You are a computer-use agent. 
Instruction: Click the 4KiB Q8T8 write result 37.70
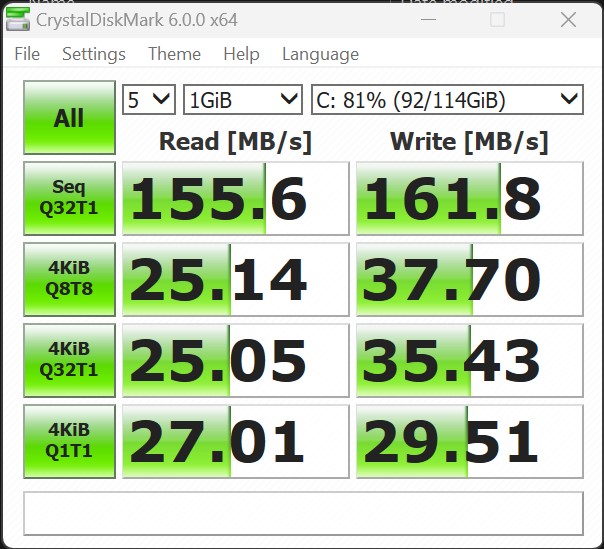[470, 279]
